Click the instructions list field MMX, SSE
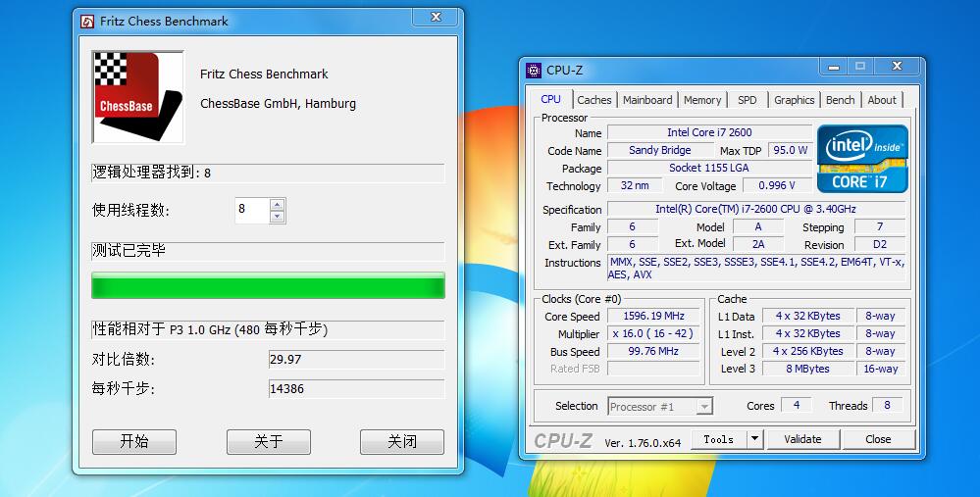 click(756, 268)
